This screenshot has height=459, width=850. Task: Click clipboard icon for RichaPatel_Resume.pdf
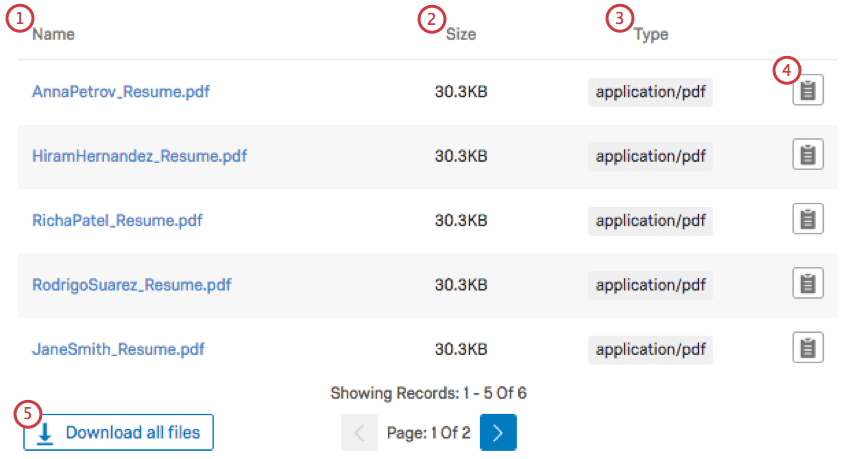point(808,220)
